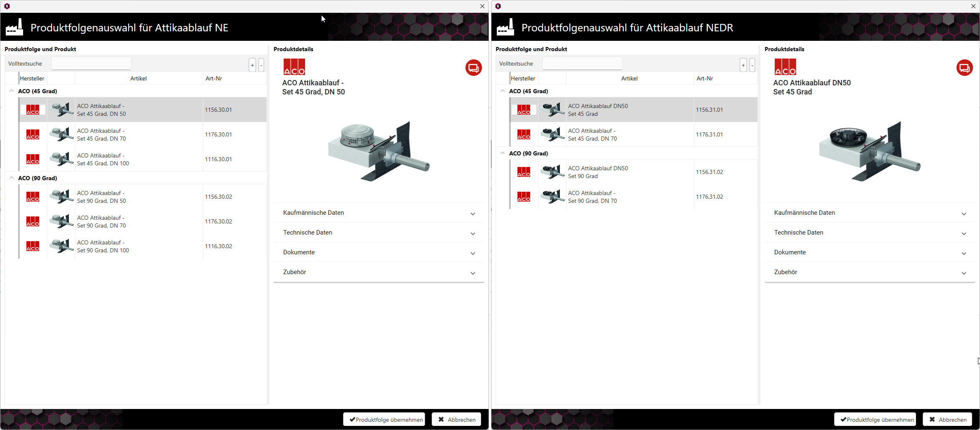980x430 pixels.
Task: Sort by Hersteller column in NE window
Action: point(32,78)
